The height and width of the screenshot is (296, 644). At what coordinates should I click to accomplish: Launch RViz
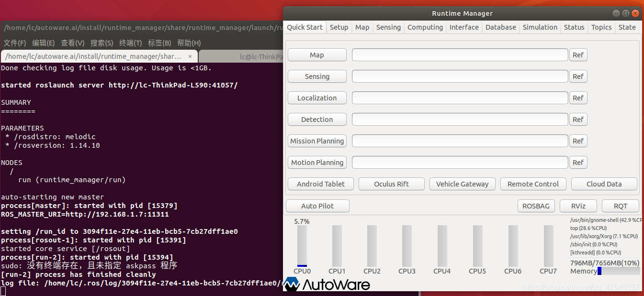(578, 206)
